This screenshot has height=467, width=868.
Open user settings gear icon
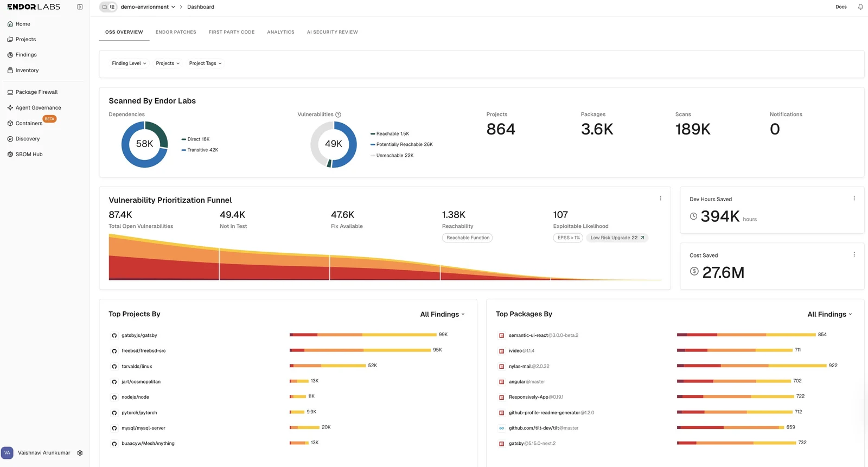pos(80,453)
